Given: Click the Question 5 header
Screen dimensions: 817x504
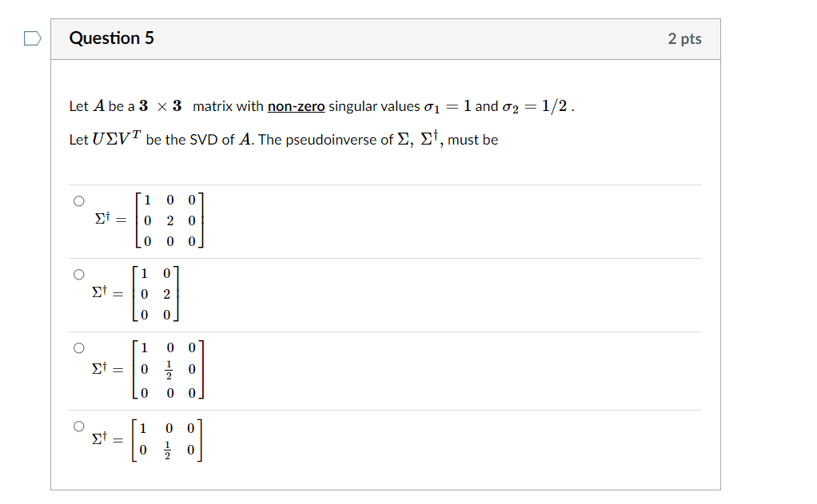Looking at the screenshot, I should [112, 38].
